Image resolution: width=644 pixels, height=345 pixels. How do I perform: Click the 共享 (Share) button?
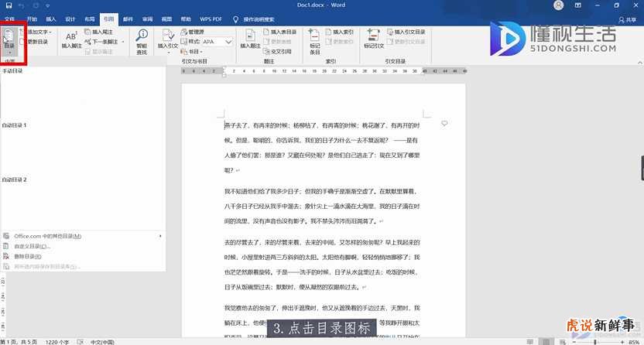[x=628, y=19]
